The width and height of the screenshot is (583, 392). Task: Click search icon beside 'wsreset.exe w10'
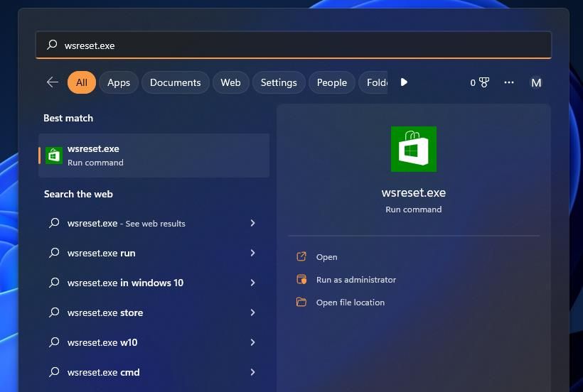54,342
